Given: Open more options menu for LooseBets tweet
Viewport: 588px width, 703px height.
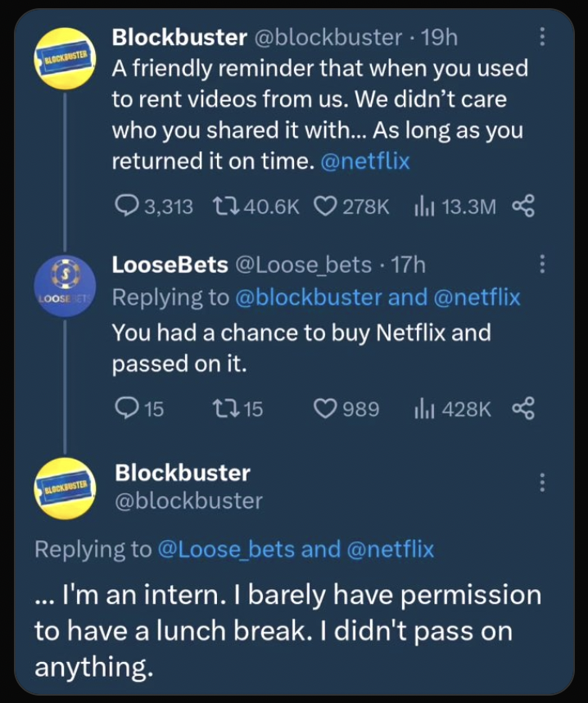Looking at the screenshot, I should tap(541, 264).
